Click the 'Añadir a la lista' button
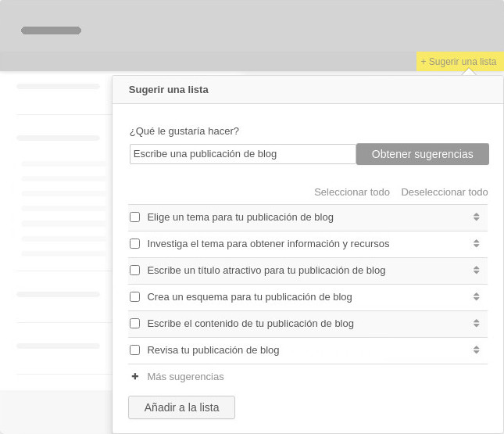 click(181, 407)
